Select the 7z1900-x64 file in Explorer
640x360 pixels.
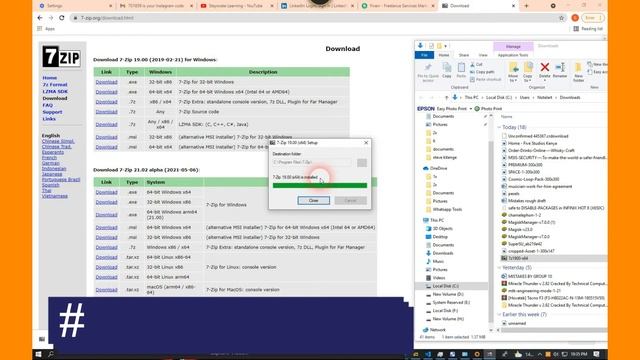click(x=518, y=259)
